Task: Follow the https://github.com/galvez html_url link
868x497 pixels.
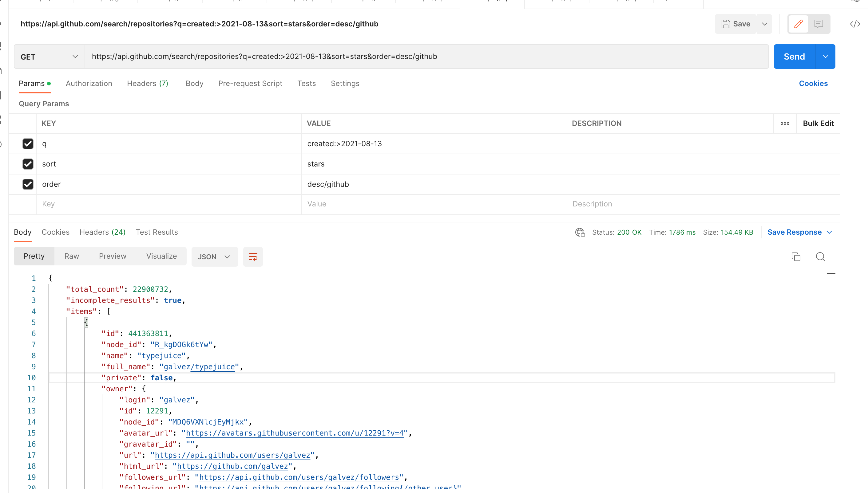Action: (232, 466)
